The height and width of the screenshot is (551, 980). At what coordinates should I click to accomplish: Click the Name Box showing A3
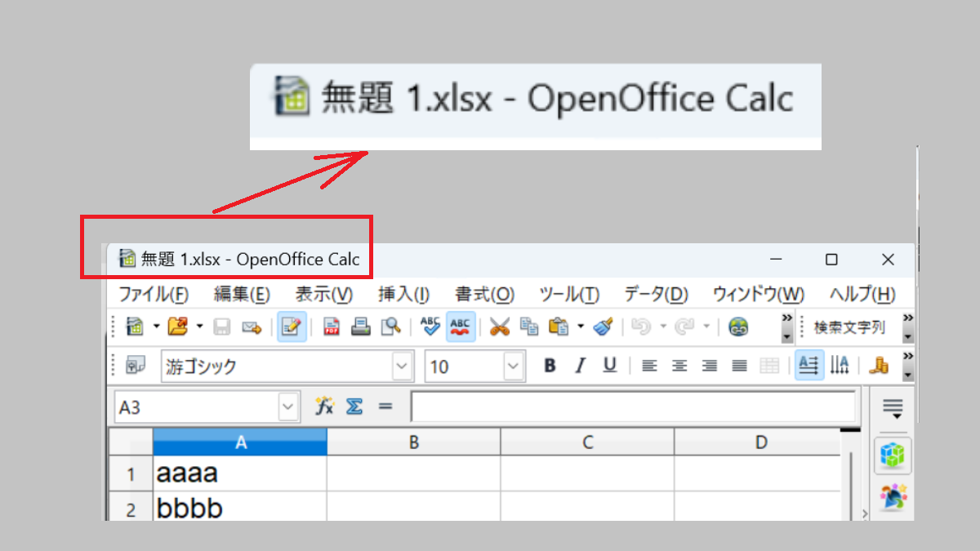pyautogui.click(x=197, y=407)
